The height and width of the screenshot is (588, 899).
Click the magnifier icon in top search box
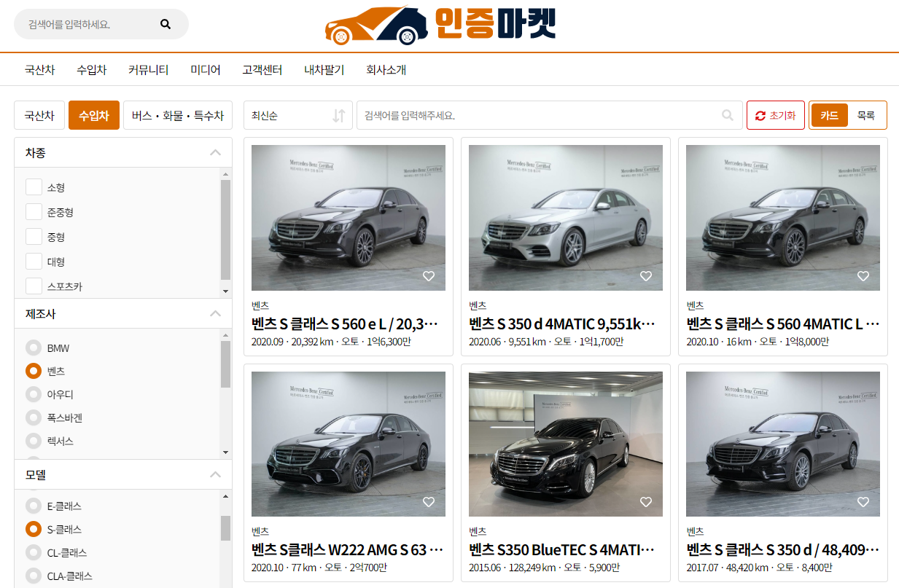click(x=166, y=24)
